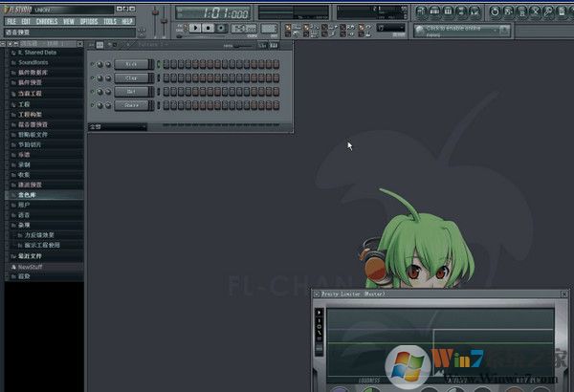Screen dimensions: 574x392
Task: Click the master pitch slider
Action: tap(165, 22)
